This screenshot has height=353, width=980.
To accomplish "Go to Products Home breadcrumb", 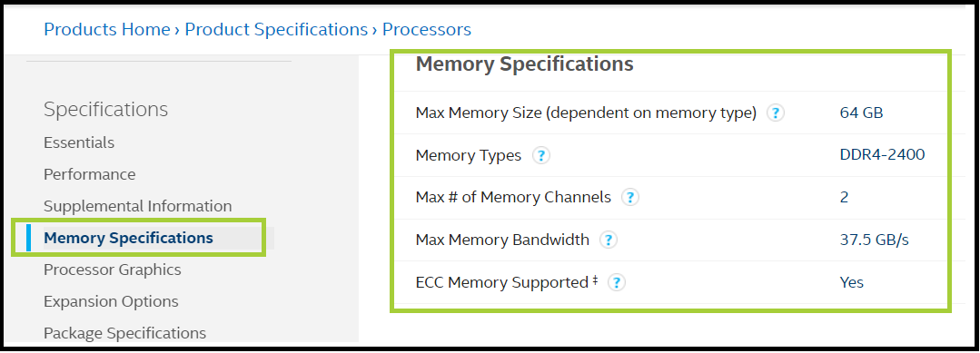I will [x=107, y=29].
